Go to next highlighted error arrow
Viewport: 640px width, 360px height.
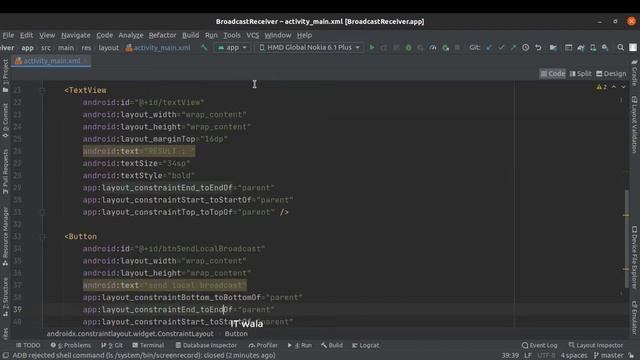coord(623,87)
